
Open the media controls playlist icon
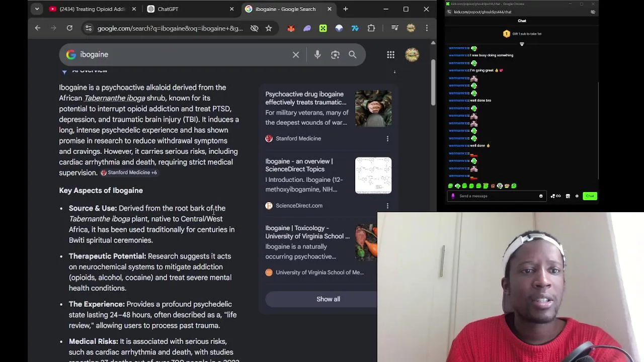394,28
